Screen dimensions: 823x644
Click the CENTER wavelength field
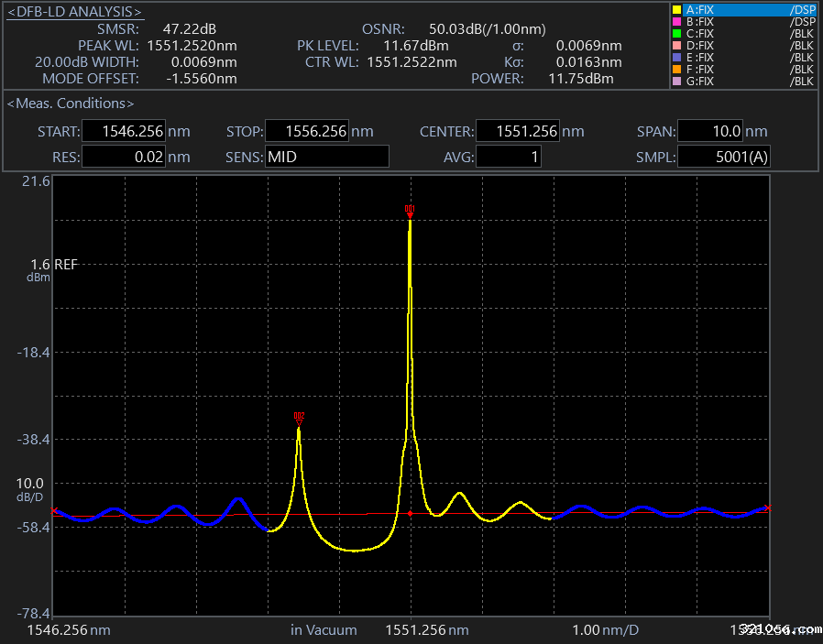pyautogui.click(x=518, y=131)
